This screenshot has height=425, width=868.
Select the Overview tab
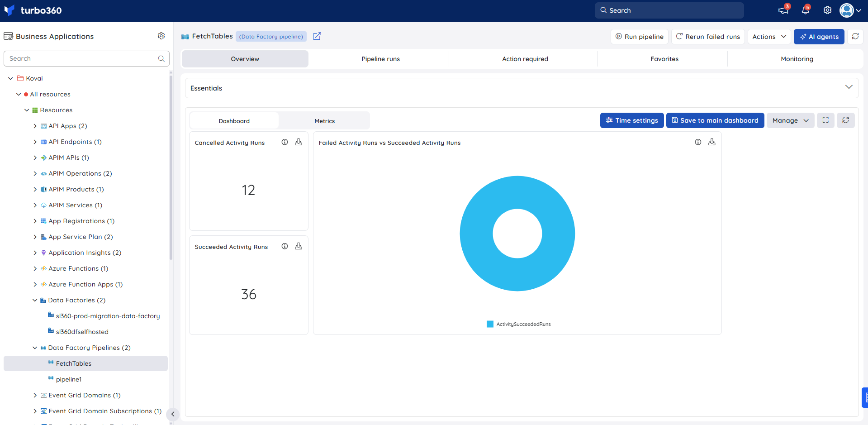click(x=245, y=59)
